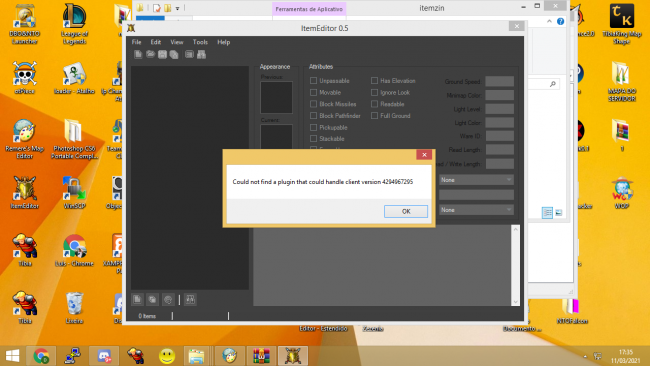Expand the lower None dropdown
The width and height of the screenshot is (650, 366).
point(476,210)
